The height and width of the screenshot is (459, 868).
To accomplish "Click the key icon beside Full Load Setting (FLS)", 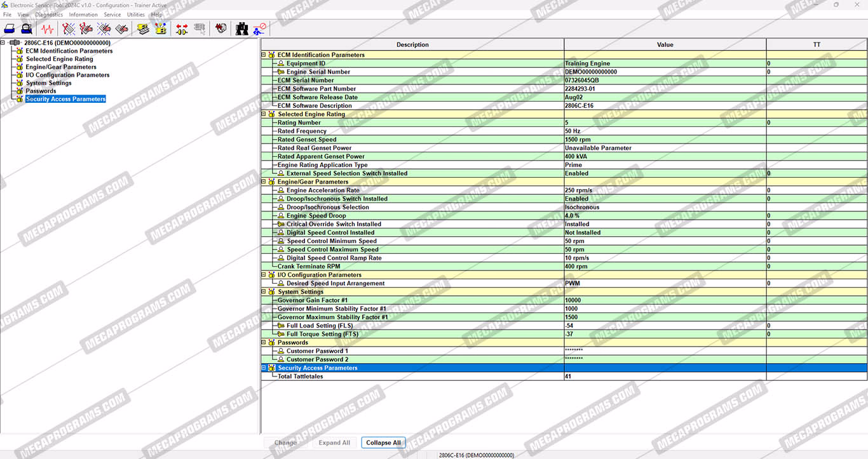I will click(281, 326).
